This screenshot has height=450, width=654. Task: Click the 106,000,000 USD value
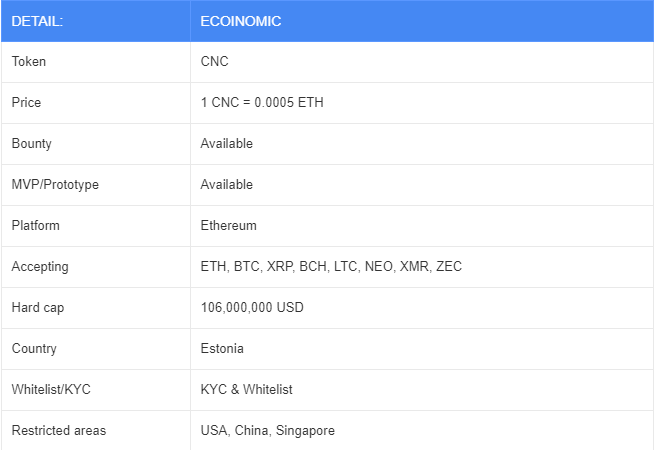(x=252, y=308)
